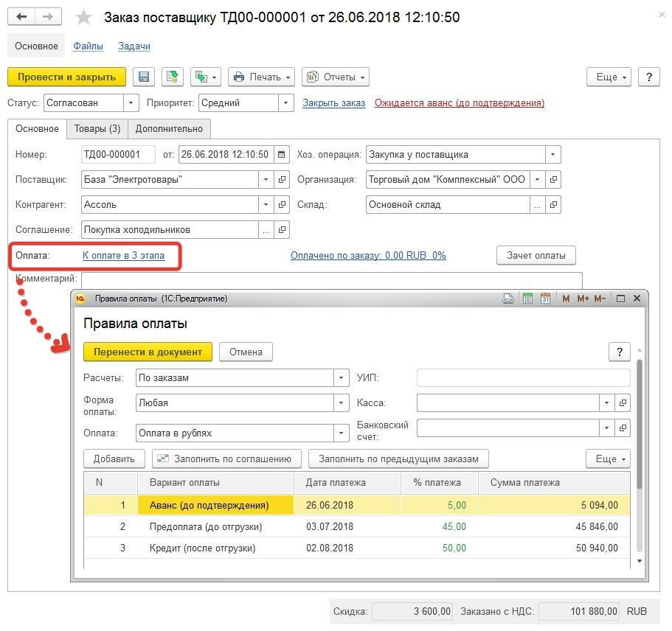Click the M+ memory add button
This screenshot has width=672, height=631.
pyautogui.click(x=583, y=299)
